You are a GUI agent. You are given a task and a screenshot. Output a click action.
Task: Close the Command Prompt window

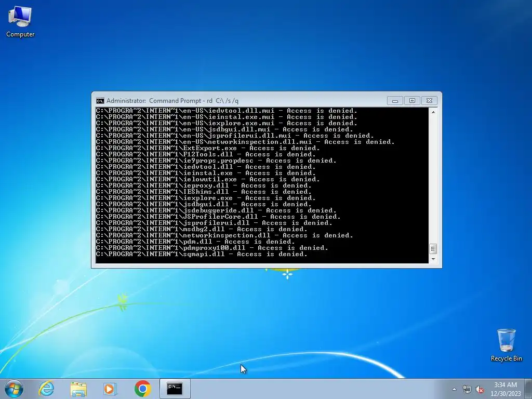(429, 101)
